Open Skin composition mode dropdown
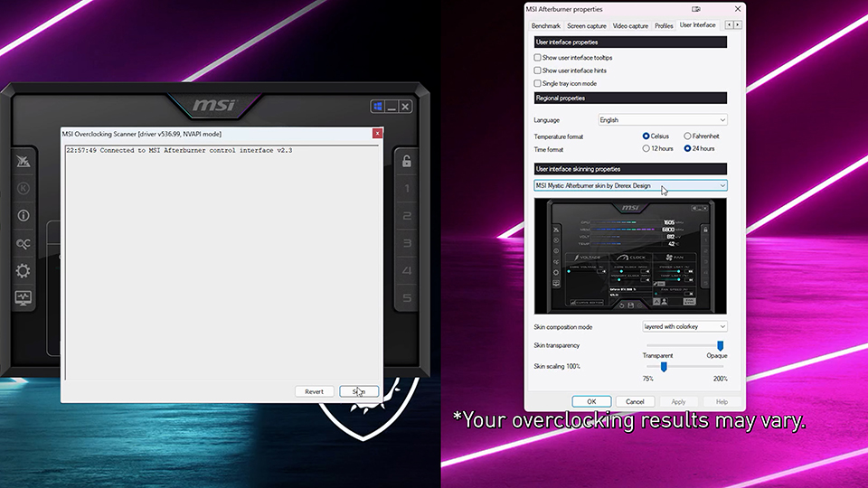This screenshot has width=868, height=488. click(x=684, y=326)
